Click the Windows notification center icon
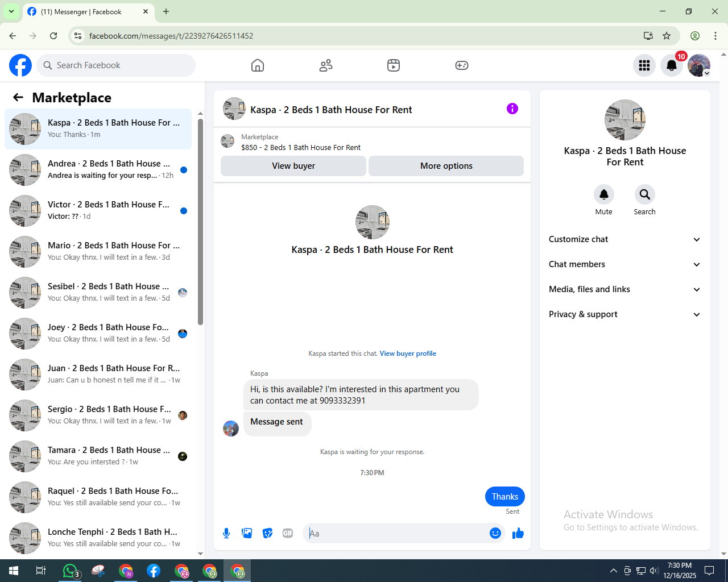 [709, 571]
